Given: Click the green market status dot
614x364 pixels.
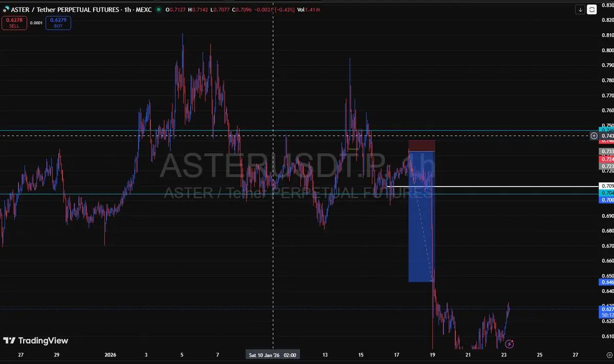Looking at the screenshot, I should click(x=158, y=10).
